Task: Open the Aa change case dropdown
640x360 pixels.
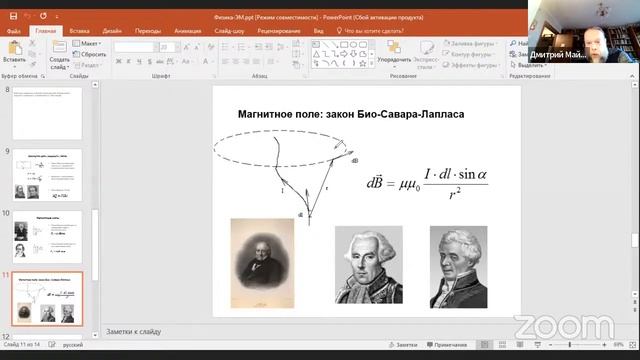Action: click(187, 62)
